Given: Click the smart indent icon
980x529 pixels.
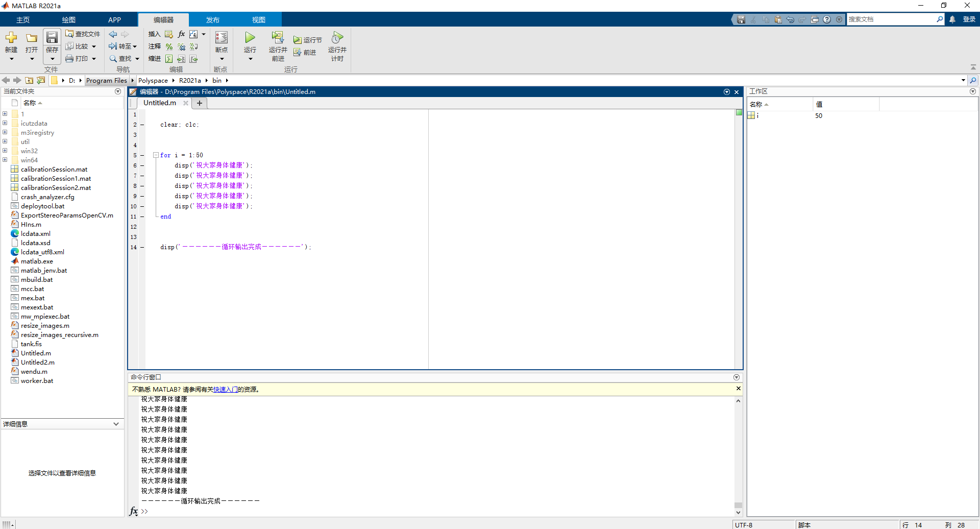Looking at the screenshot, I should (x=169, y=59).
